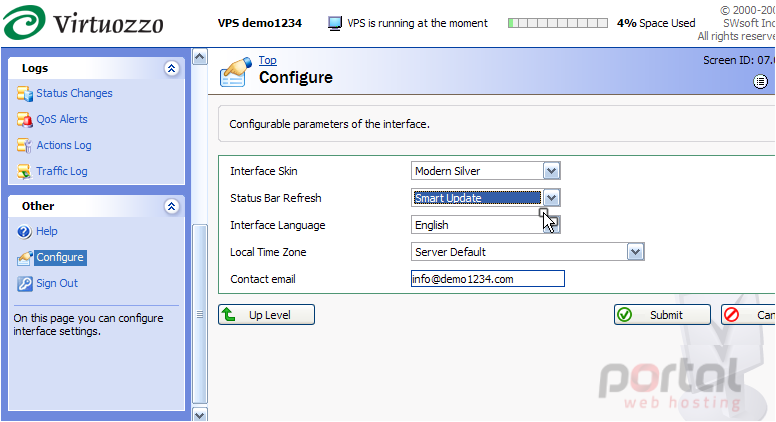Click the red cancel circle icon
776x422 pixels.
point(731,315)
